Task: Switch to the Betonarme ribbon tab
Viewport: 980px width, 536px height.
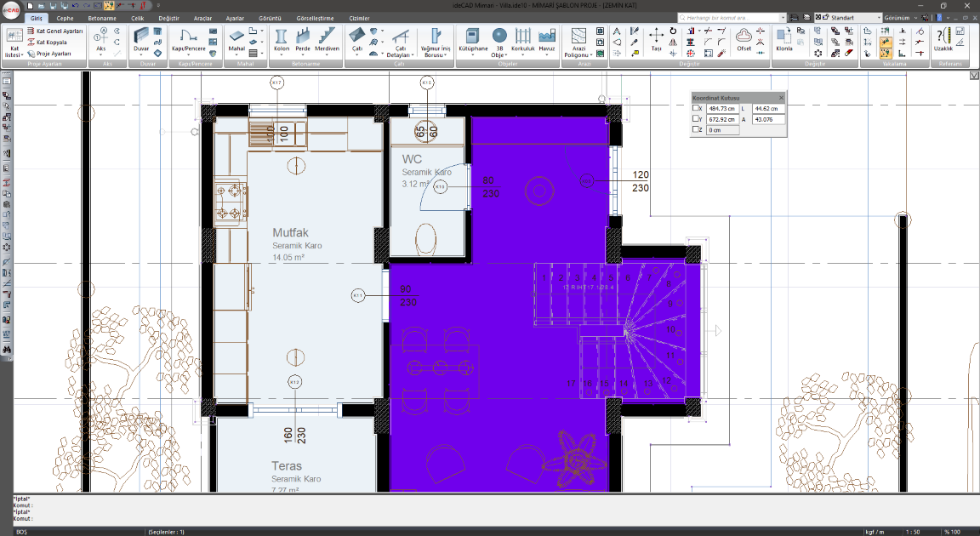Action: (102, 18)
